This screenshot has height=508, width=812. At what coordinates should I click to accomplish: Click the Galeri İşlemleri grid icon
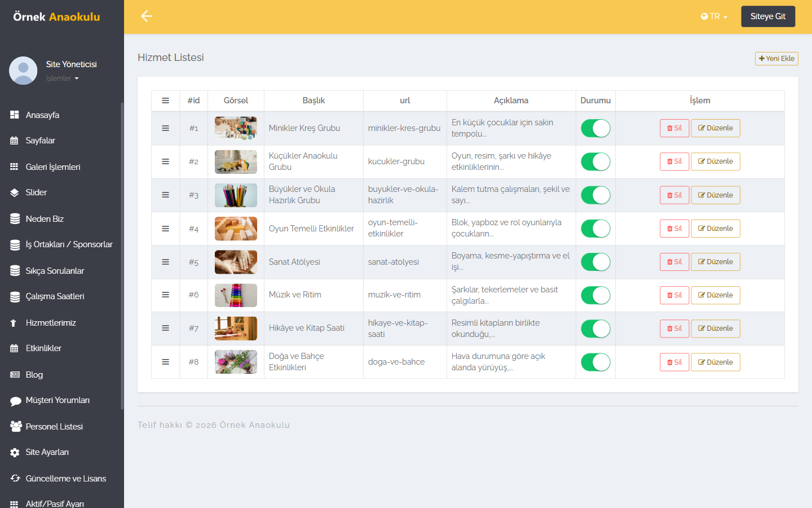[15, 167]
